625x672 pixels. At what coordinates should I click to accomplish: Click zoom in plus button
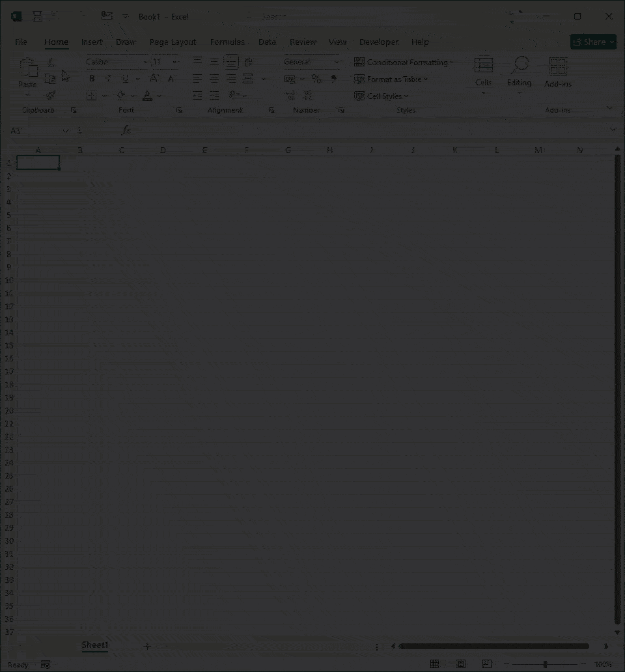[x=583, y=664]
